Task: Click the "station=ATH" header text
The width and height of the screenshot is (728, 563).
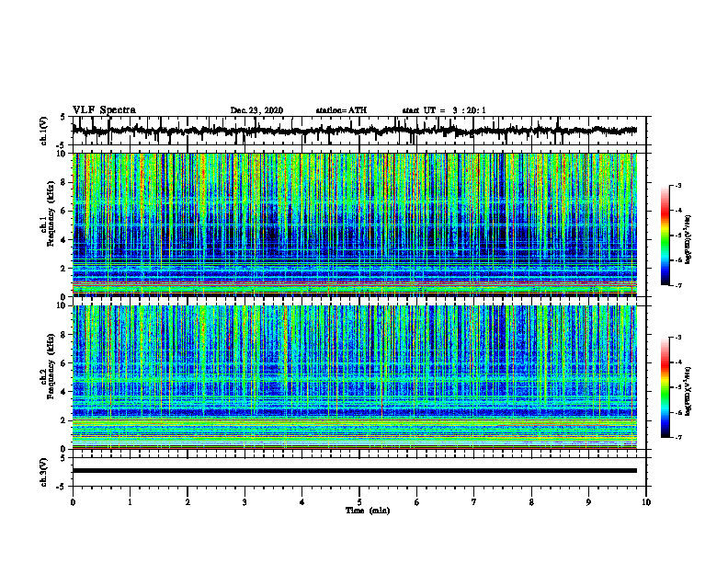Action: [341, 110]
